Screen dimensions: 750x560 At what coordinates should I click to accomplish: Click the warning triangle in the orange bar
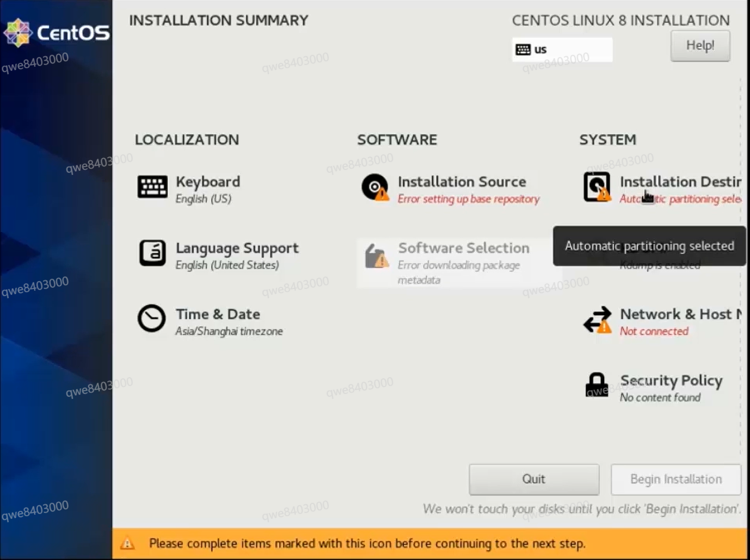(x=127, y=543)
